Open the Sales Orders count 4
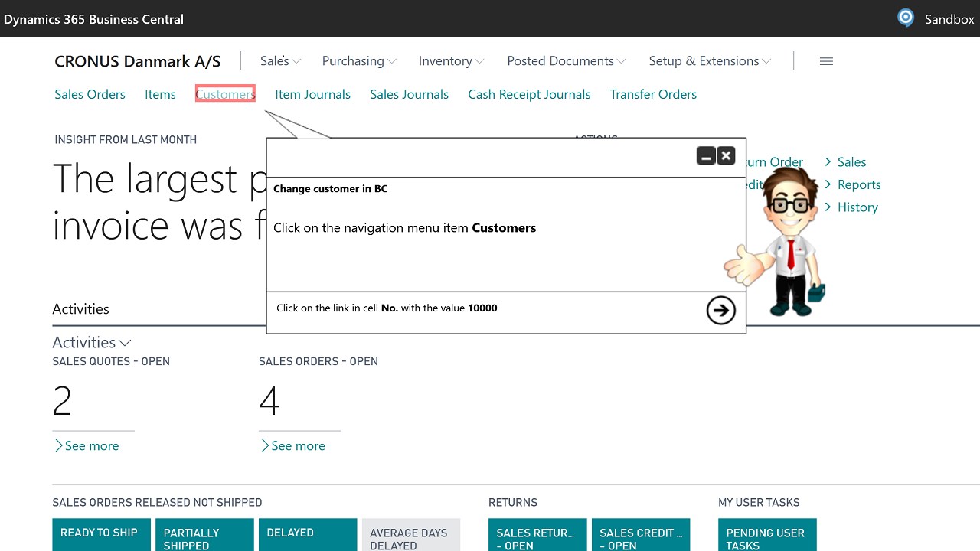The height and width of the screenshot is (551, 980). click(x=269, y=401)
